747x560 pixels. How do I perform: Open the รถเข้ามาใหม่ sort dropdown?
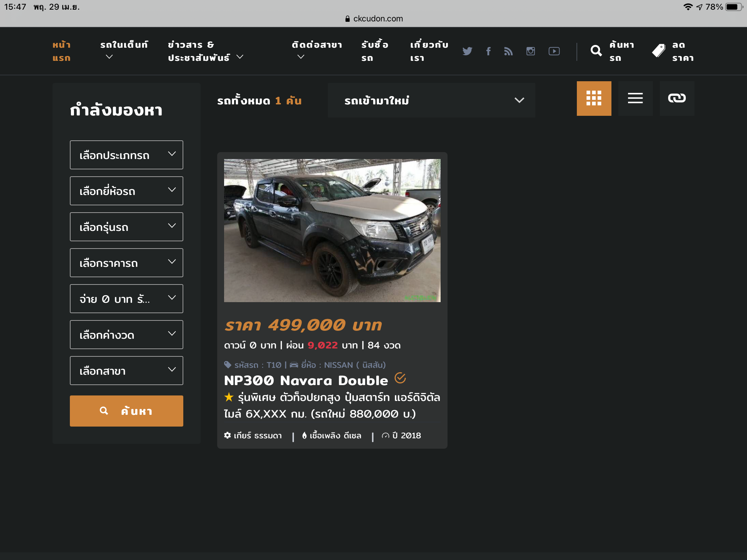tap(431, 100)
